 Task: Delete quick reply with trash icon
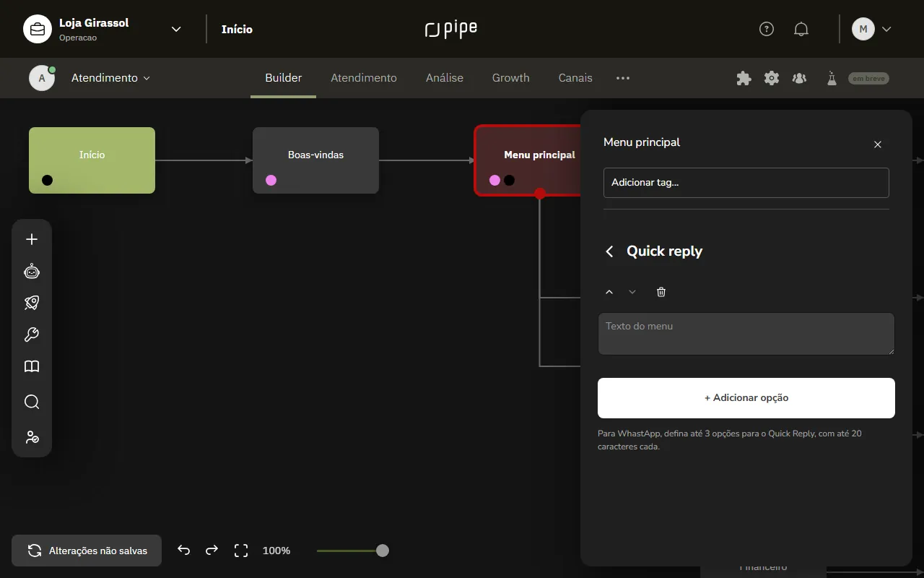661,292
